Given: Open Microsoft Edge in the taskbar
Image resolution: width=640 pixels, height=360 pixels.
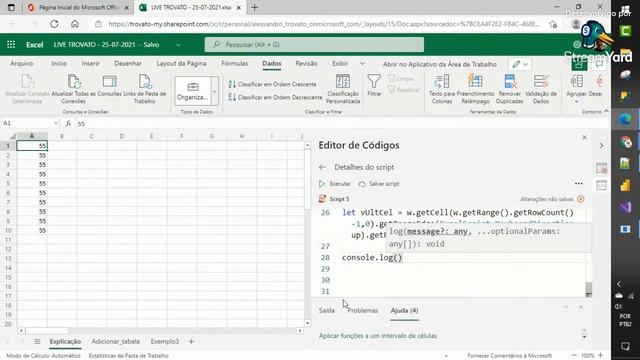Looking at the screenshot, I should coord(625,119).
